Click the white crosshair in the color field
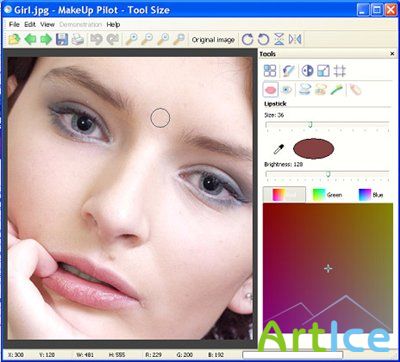 click(x=328, y=269)
